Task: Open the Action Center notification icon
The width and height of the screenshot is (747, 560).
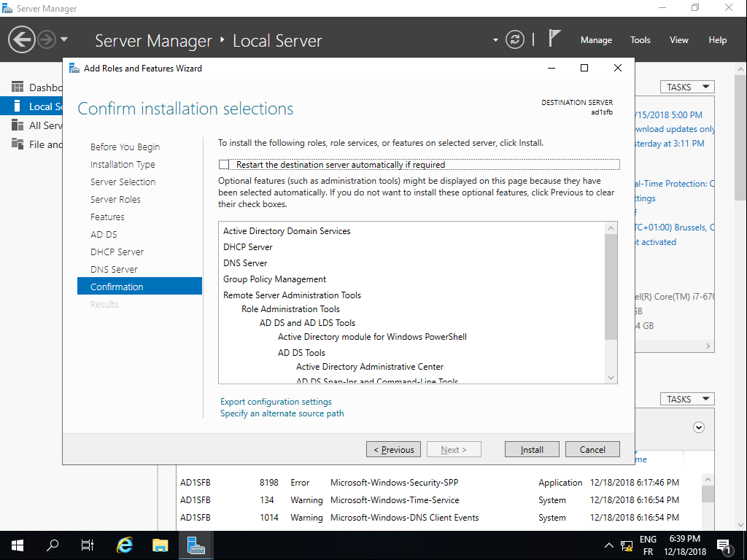Action: point(724,545)
